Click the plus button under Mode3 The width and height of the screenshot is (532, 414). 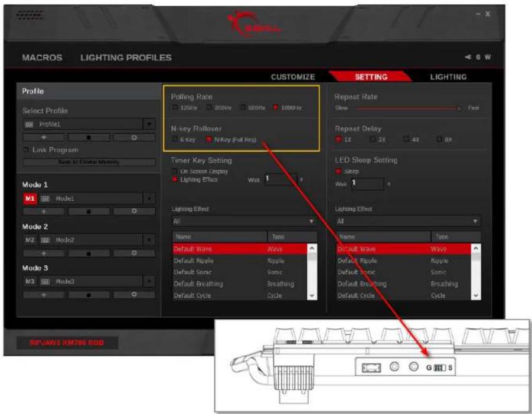click(x=44, y=295)
